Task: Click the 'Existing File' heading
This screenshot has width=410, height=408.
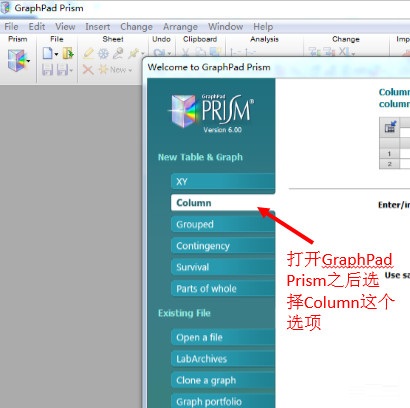Action: click(x=184, y=313)
